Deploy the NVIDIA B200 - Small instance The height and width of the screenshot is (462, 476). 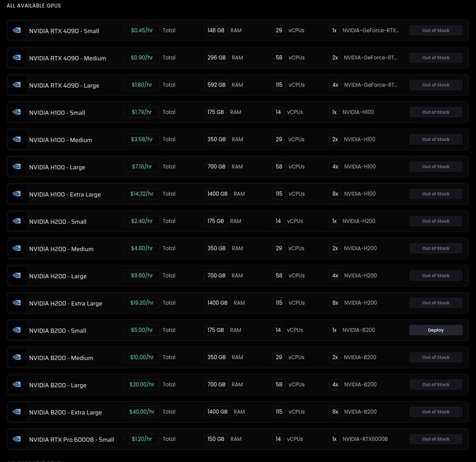[x=436, y=330]
